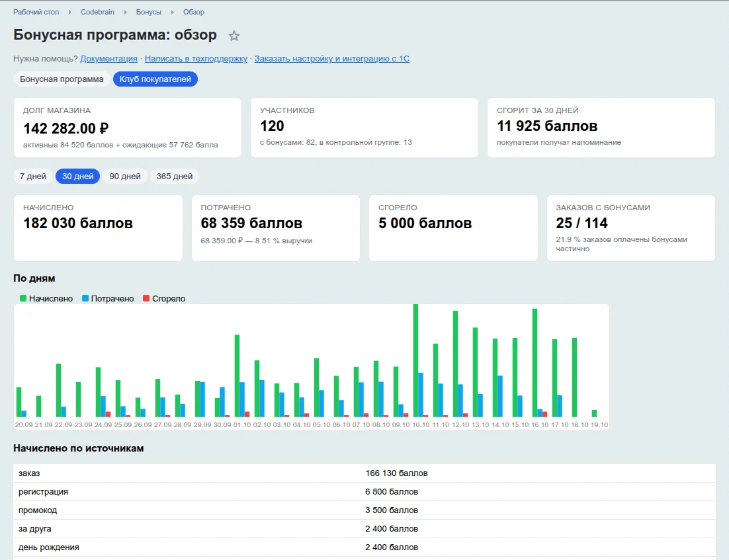Switch to Клуб покупателей tab
This screenshot has width=729, height=560.
(155, 79)
